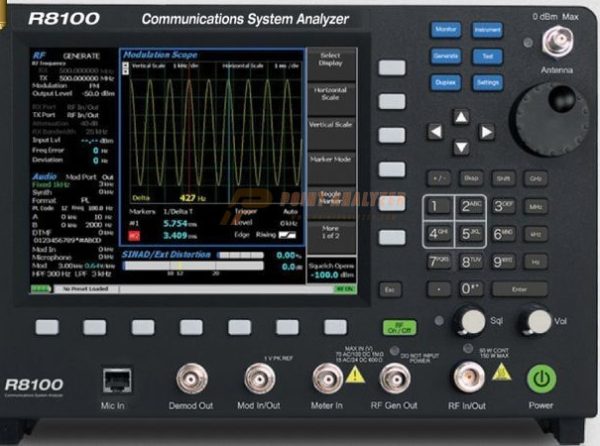Tap the MHz unit key
Viewport: 600px width, 446px height.
click(535, 207)
